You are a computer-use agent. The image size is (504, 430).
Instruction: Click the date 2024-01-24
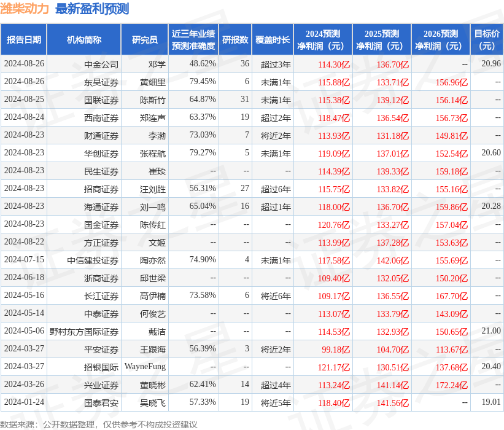point(24,402)
